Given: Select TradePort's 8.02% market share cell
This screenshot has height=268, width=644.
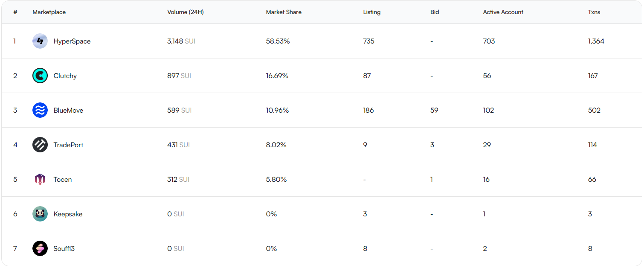Looking at the screenshot, I should point(276,145).
